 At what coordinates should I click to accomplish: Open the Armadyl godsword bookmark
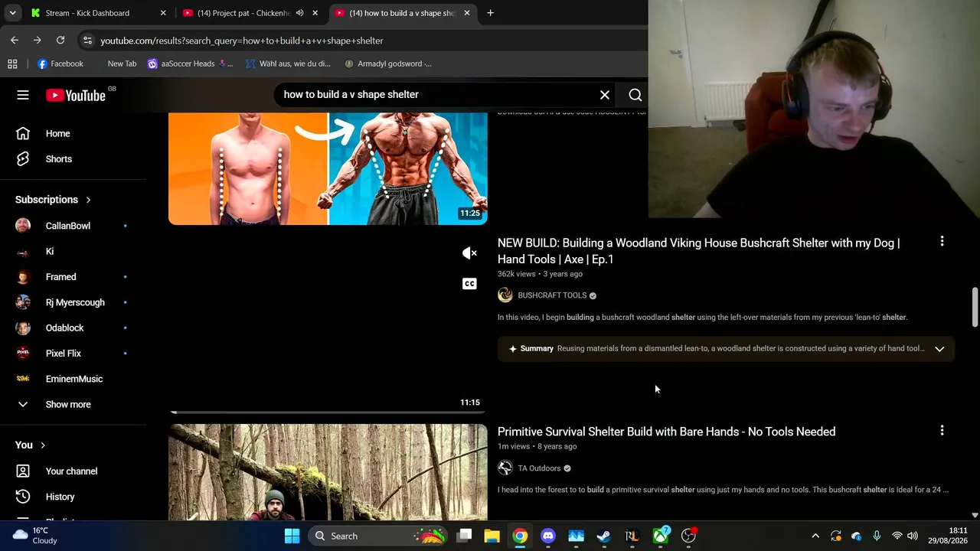point(388,64)
